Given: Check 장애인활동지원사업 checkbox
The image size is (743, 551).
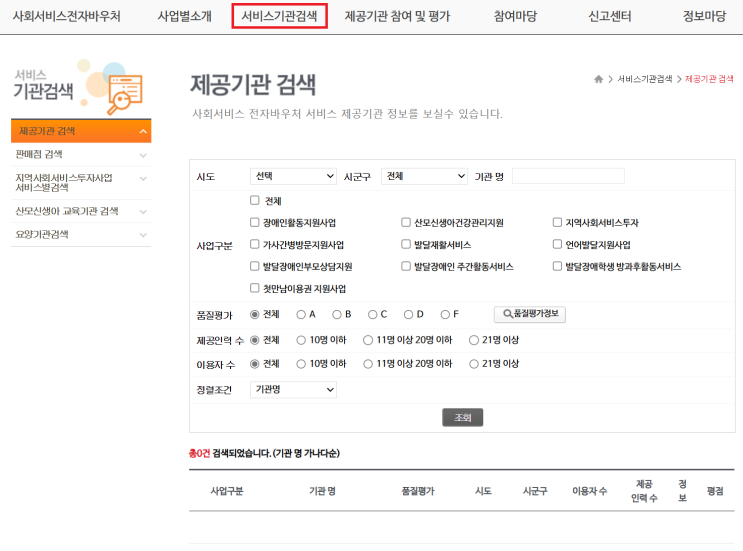Looking at the screenshot, I should click(x=255, y=222).
